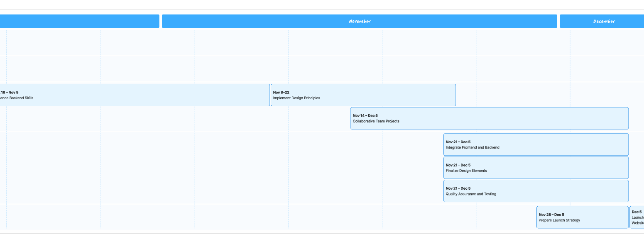Select the Integrate Frontend and Backend task
The width and height of the screenshot is (644, 242).
point(536,144)
